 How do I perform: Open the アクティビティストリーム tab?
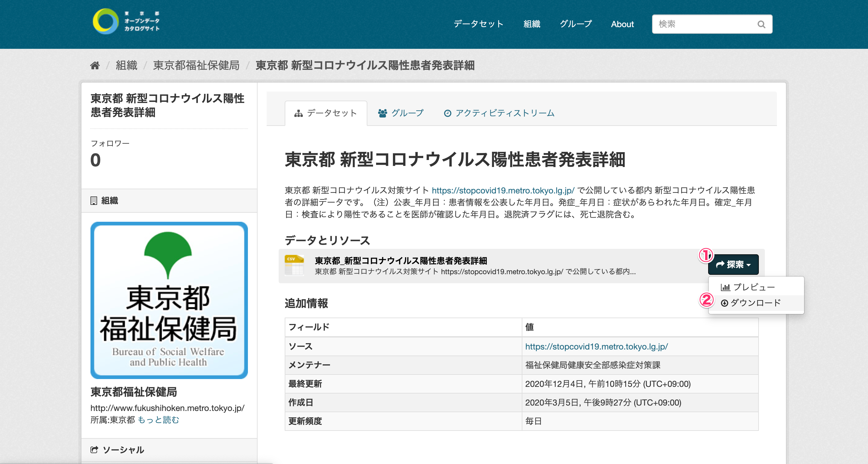click(499, 113)
